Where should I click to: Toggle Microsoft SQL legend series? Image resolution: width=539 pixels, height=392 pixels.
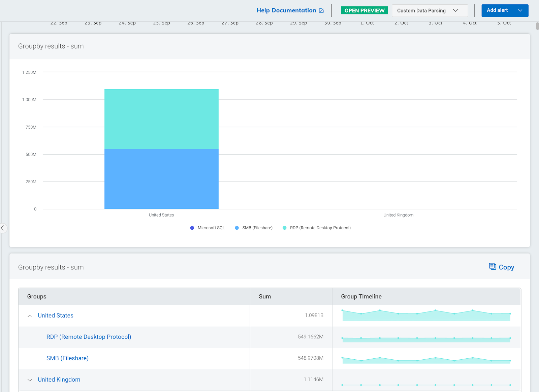[x=208, y=228]
